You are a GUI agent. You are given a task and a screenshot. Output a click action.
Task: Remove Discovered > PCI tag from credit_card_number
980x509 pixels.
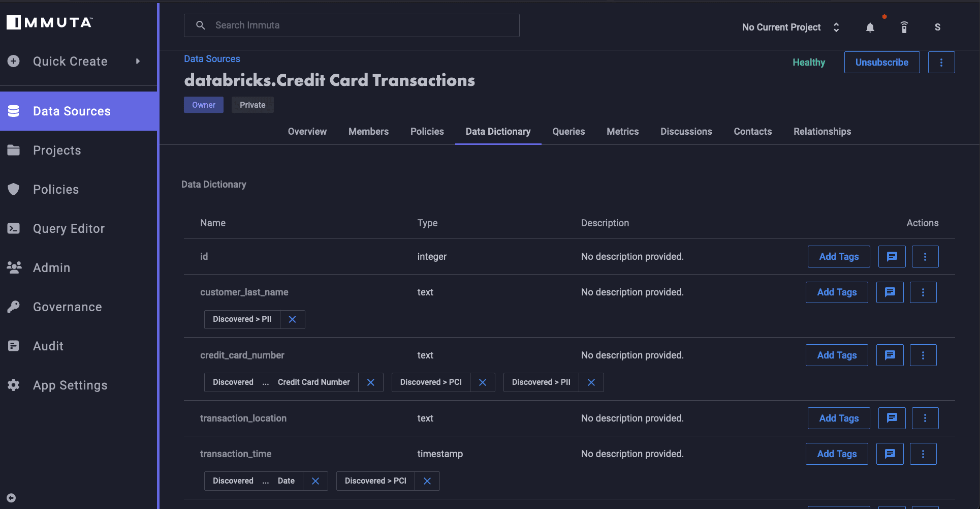(x=483, y=382)
